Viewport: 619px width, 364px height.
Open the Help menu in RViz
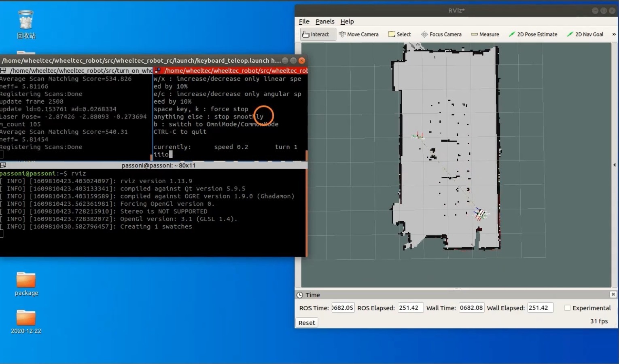[347, 21]
